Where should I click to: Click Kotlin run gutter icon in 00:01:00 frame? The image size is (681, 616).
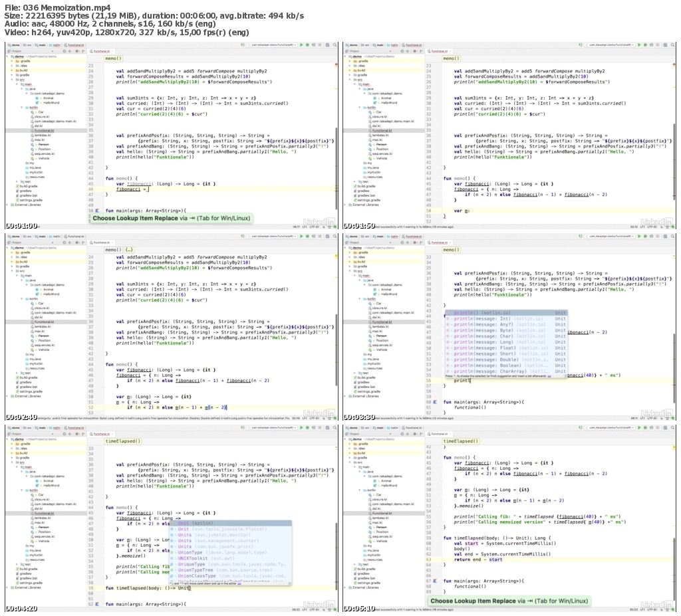pos(97,211)
